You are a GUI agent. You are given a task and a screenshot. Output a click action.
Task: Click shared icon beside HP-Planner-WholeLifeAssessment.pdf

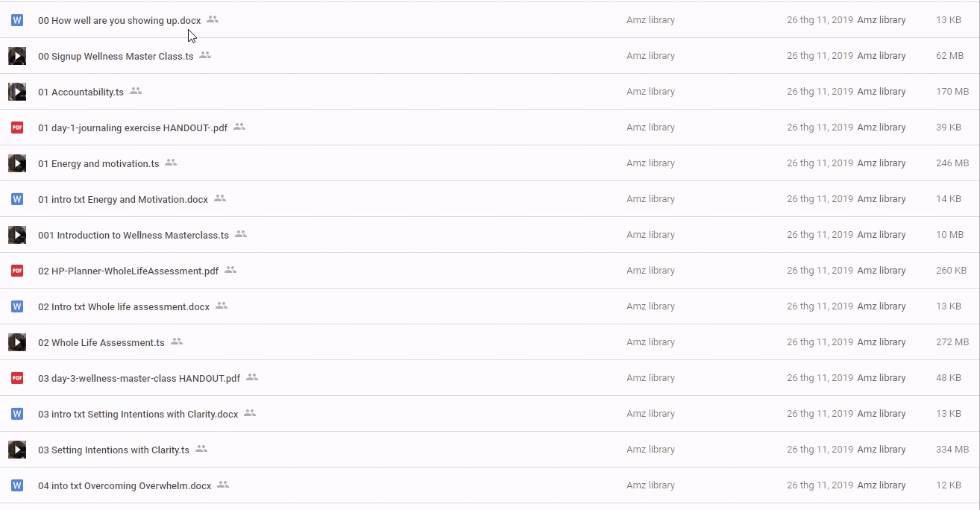[230, 270]
